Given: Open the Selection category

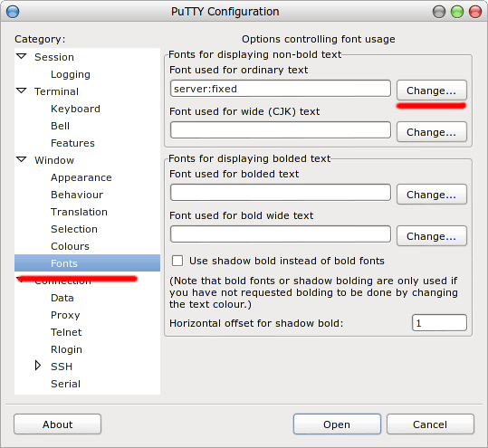Looking at the screenshot, I should point(74,229).
